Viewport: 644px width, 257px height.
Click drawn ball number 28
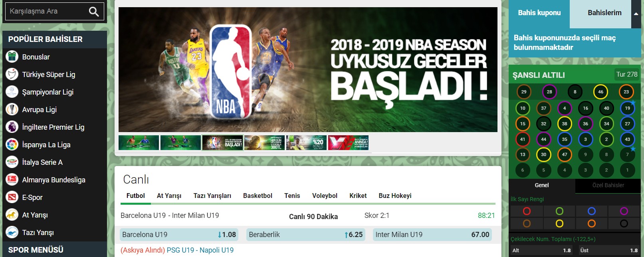pyautogui.click(x=549, y=92)
